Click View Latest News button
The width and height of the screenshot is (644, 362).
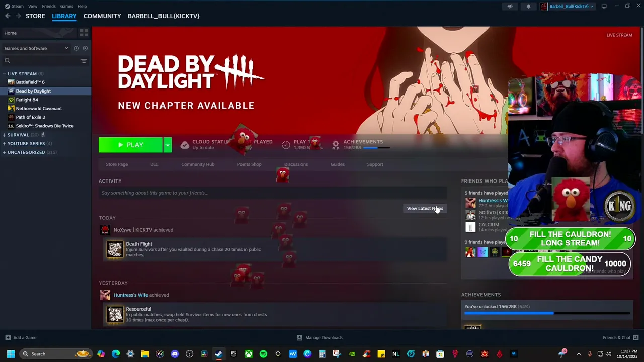(x=425, y=208)
